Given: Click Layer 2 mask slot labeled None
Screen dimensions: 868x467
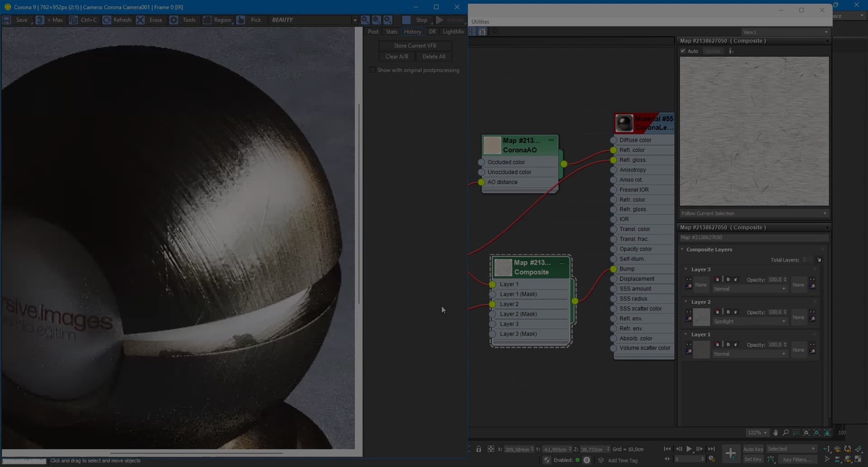Looking at the screenshot, I should [798, 317].
